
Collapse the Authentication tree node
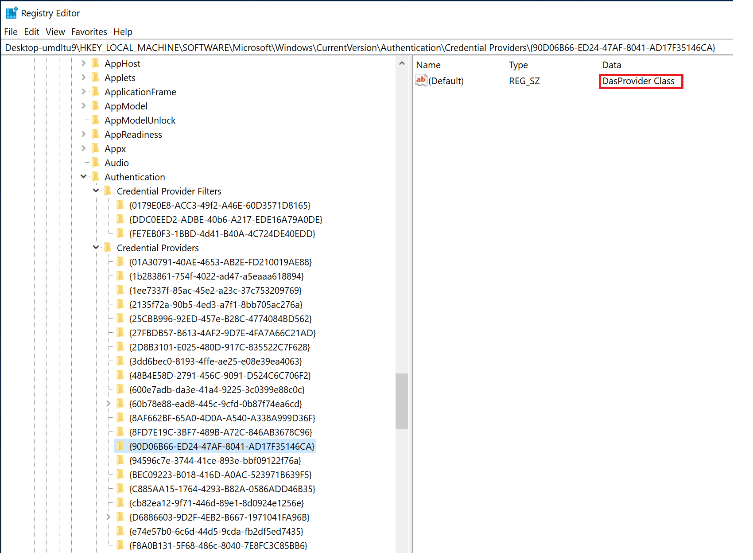point(84,177)
